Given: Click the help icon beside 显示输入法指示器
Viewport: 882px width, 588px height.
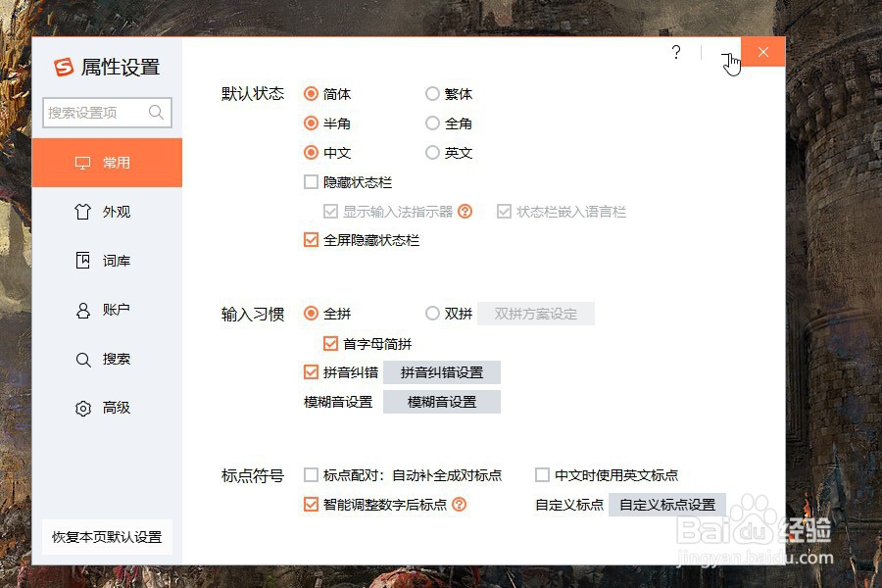Looking at the screenshot, I should [465, 211].
